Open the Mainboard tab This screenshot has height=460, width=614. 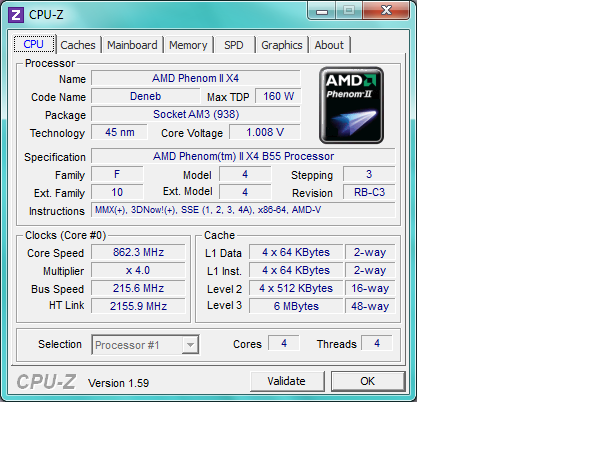(132, 45)
